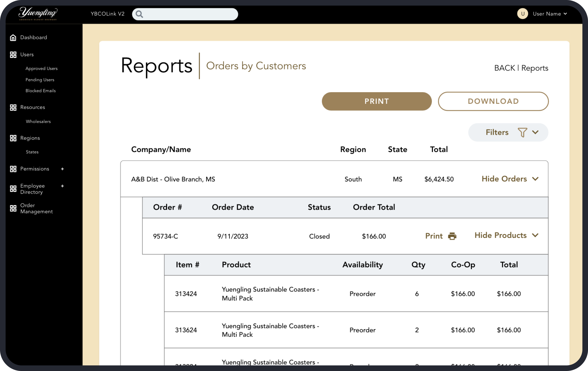The width and height of the screenshot is (588, 371).
Task: Go to States
Action: pos(32,152)
